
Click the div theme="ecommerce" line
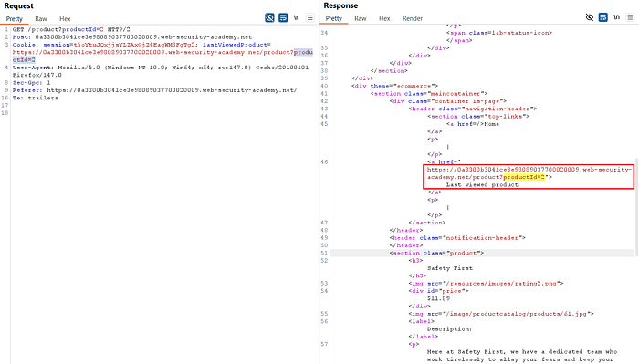pyautogui.click(x=394, y=86)
